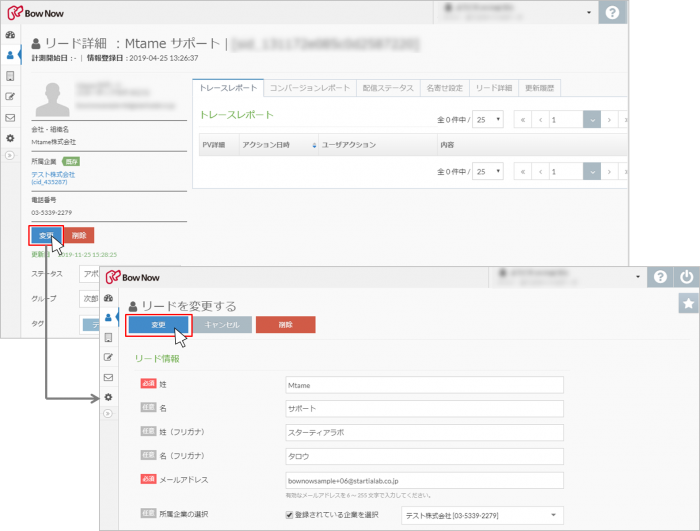Open settings gear in lead details sidebar
This screenshot has width=700, height=531.
(x=10, y=138)
